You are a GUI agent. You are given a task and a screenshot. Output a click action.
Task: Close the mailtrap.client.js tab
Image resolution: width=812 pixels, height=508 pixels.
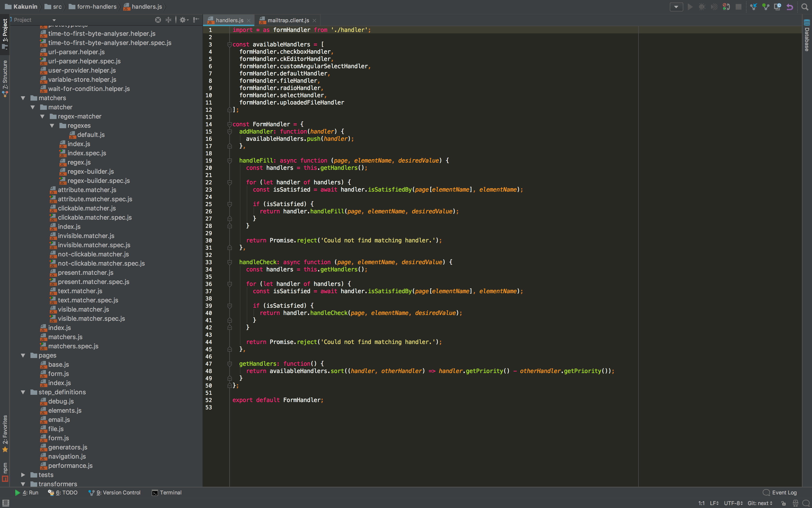click(314, 21)
